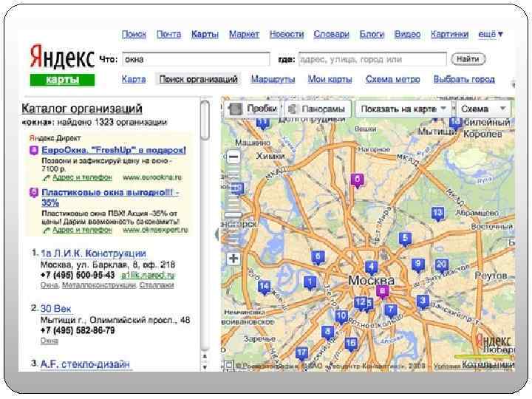
Task: Open the Пластиковые окна выгодно ad link
Action: point(109,197)
